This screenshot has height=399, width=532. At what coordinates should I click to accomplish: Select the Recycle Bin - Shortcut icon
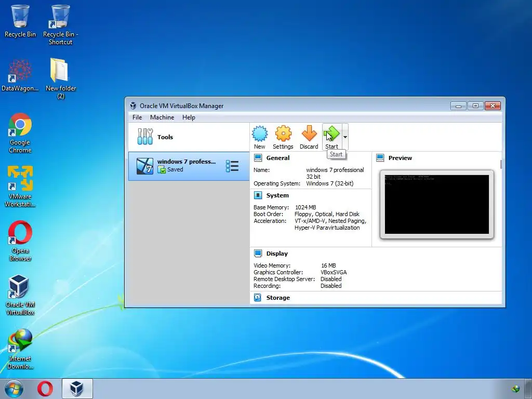point(60,24)
